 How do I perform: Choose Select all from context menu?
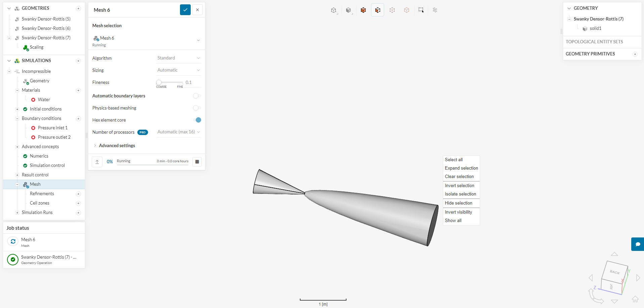(x=461, y=160)
